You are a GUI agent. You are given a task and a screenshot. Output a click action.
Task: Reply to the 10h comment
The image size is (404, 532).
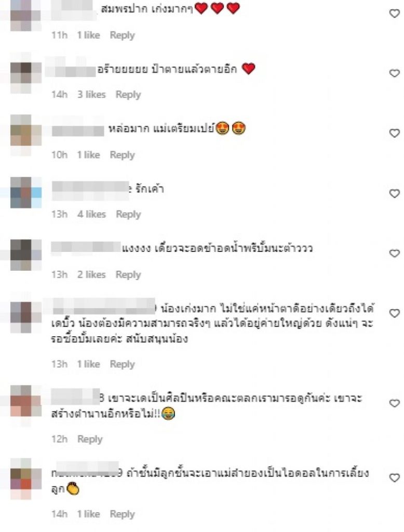[x=122, y=155]
